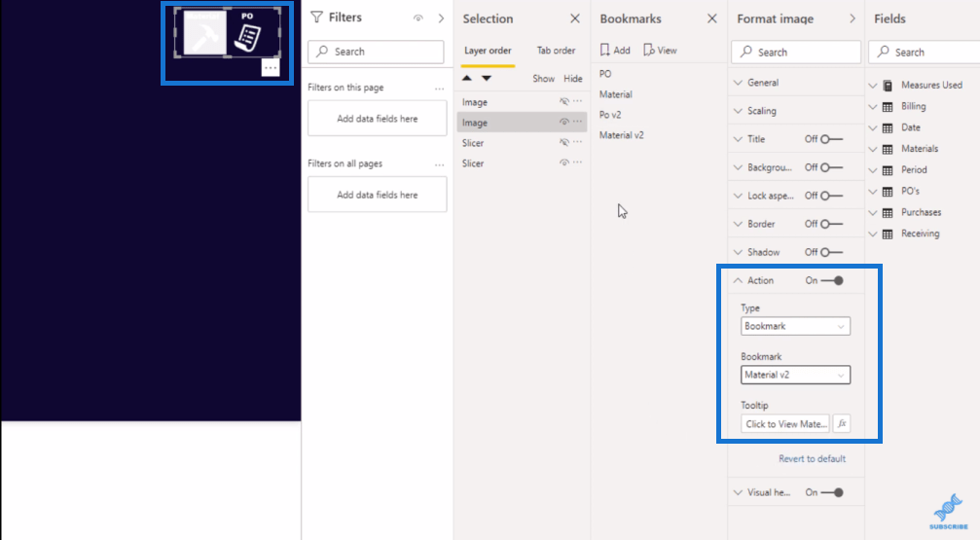Expand the Measures Used table
The width and height of the screenshot is (980, 540).
click(x=873, y=86)
